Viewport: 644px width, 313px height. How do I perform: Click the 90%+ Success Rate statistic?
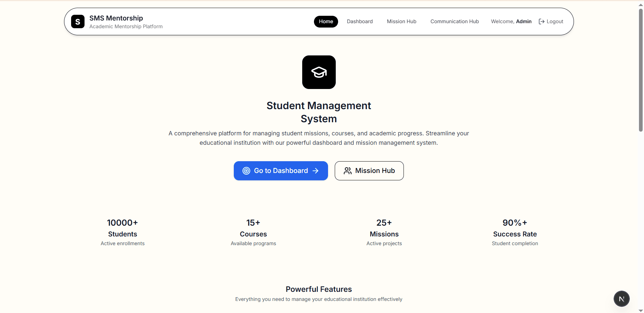click(515, 228)
